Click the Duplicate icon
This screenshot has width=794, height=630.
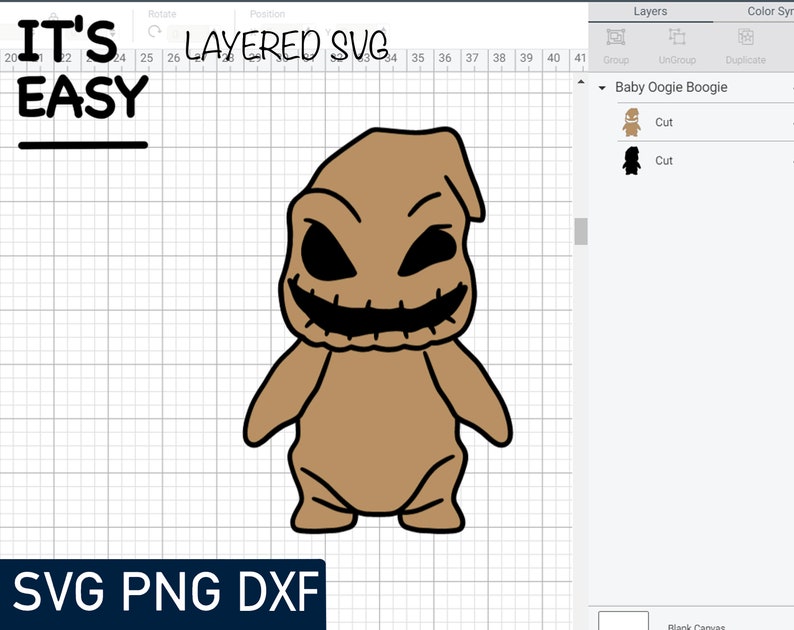[x=745, y=37]
